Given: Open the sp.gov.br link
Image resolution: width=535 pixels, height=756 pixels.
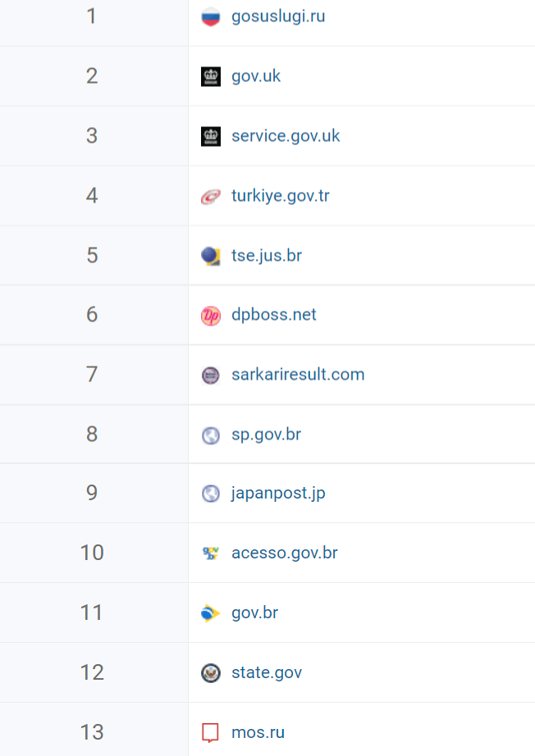Looking at the screenshot, I should 267,435.
